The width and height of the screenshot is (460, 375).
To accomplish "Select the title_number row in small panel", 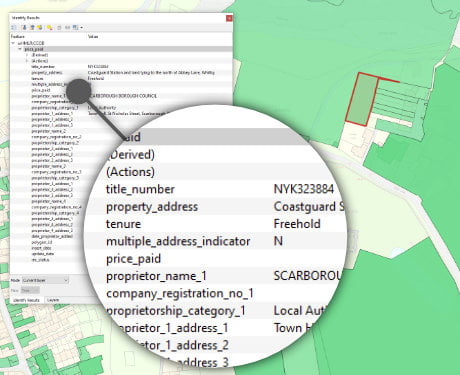I will point(121,67).
